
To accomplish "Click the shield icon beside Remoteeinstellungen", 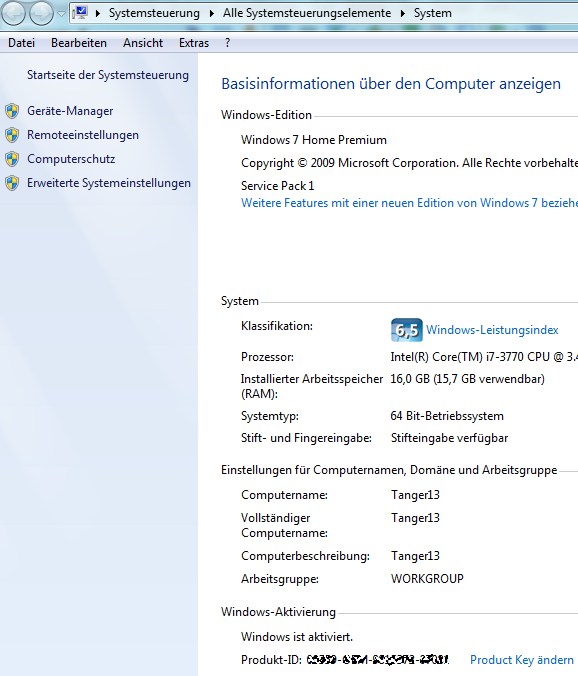I will point(12,135).
